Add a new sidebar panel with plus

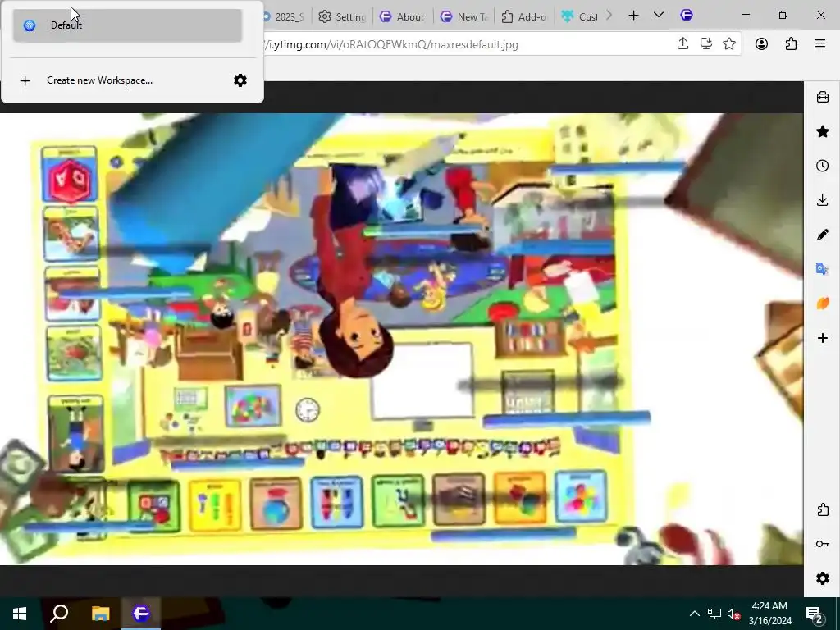(x=822, y=338)
